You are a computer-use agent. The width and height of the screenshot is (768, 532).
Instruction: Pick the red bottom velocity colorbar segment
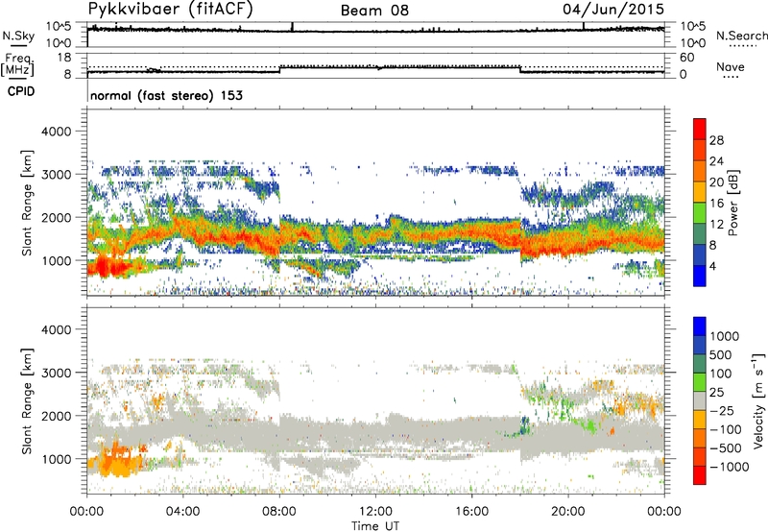(700, 475)
